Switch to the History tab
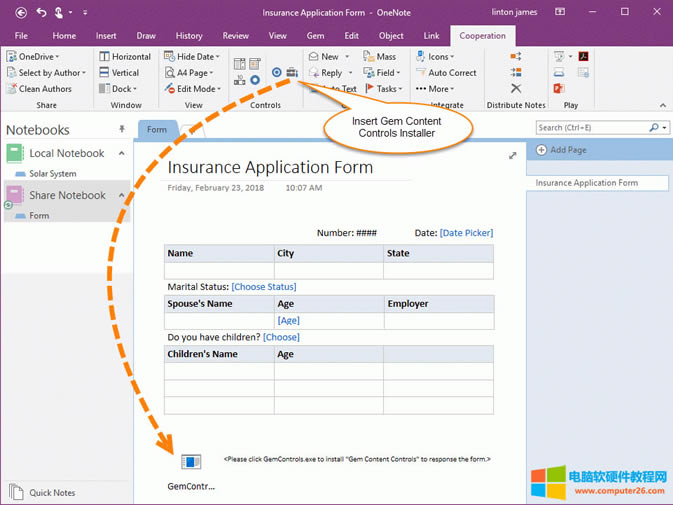The height and width of the screenshot is (505, 673). coord(188,36)
